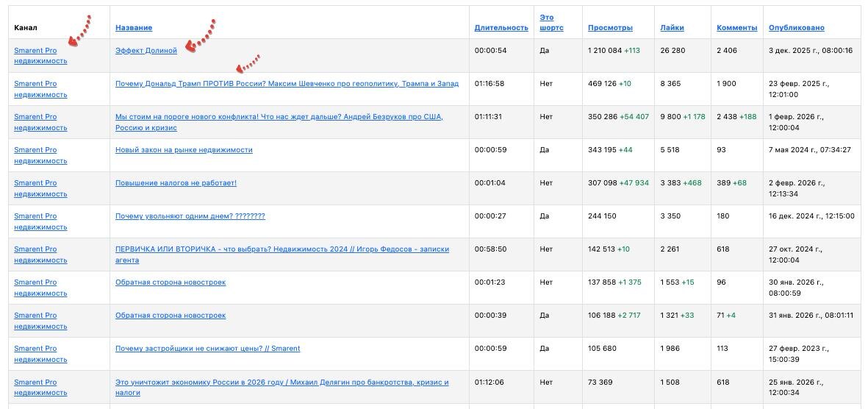Open Smarent Pro channel in Почему застройщики row
The width and height of the screenshot is (868, 409).
[x=40, y=354]
